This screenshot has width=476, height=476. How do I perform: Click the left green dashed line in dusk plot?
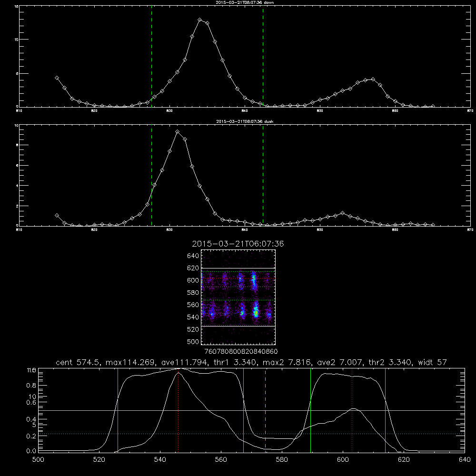[151, 176]
